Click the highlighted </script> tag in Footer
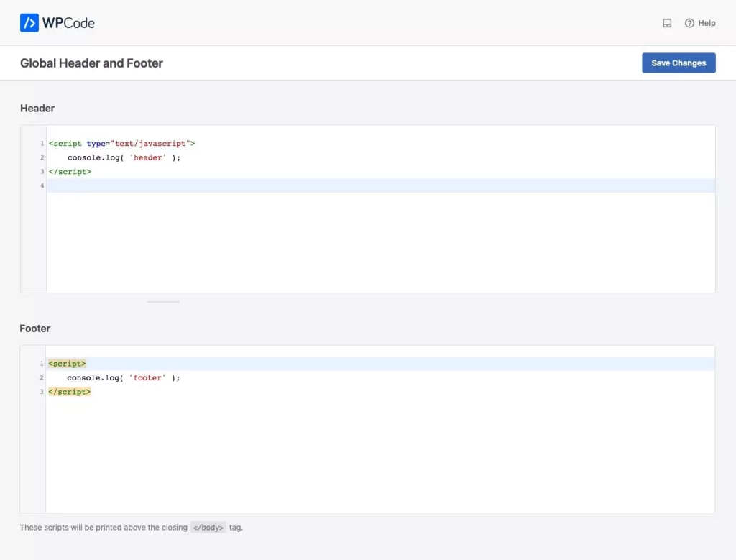This screenshot has width=736, height=560. (70, 392)
